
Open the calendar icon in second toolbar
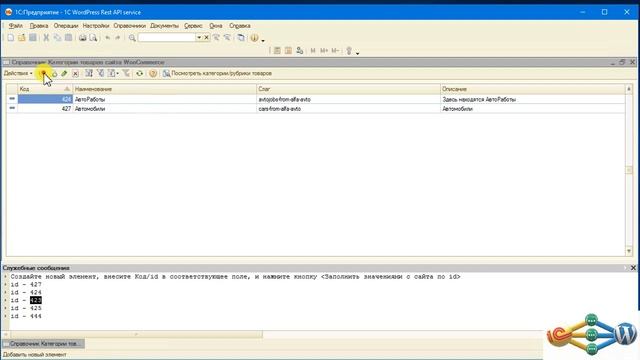coord(288,51)
